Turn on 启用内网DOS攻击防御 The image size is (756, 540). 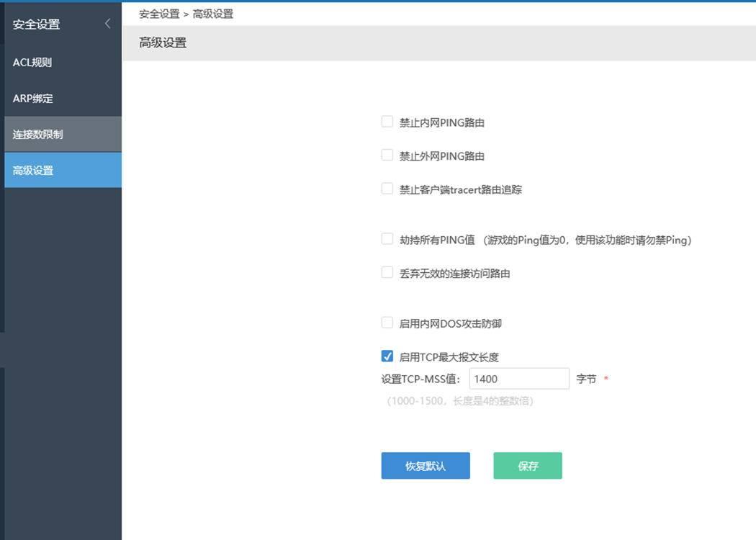pyautogui.click(x=386, y=323)
